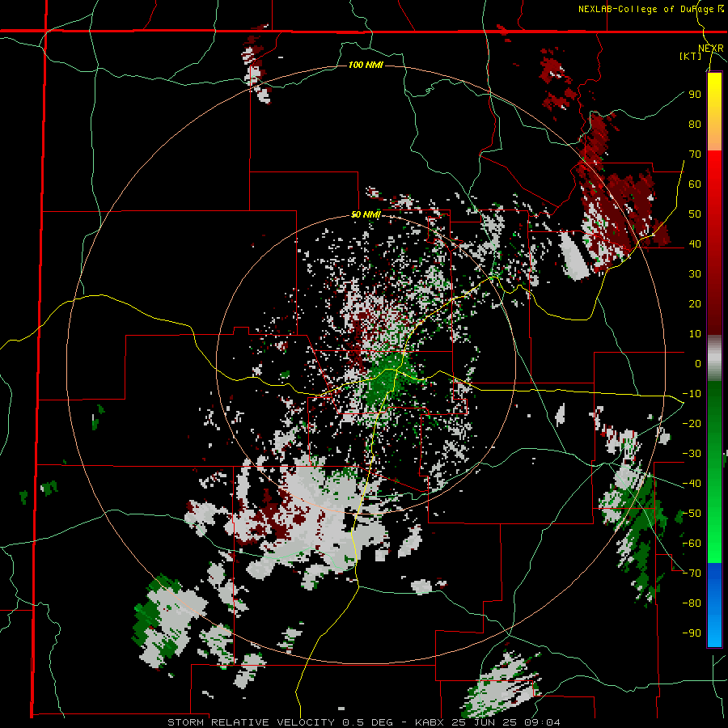Click the -30 value on velocity scale
This screenshot has height=728, width=728.
point(692,454)
